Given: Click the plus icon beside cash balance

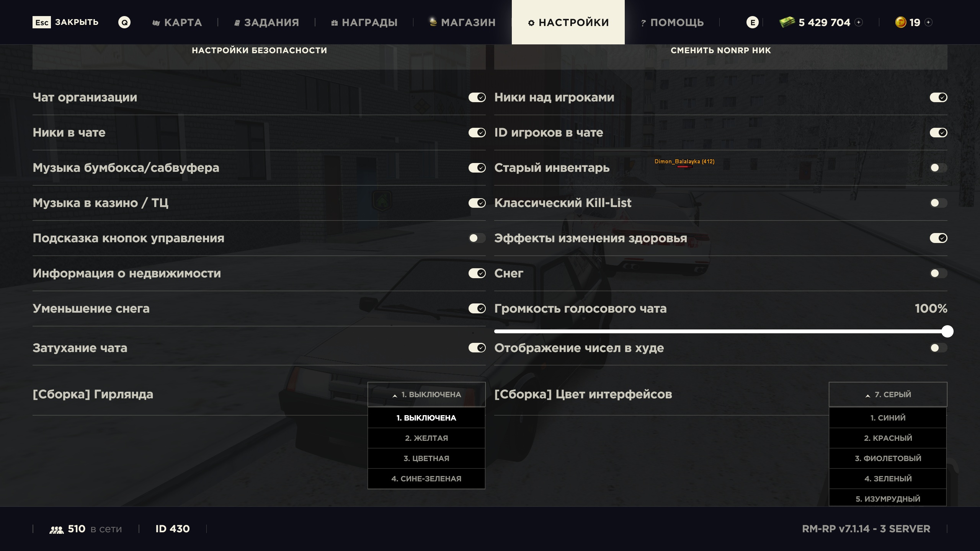Looking at the screenshot, I should tap(859, 22).
